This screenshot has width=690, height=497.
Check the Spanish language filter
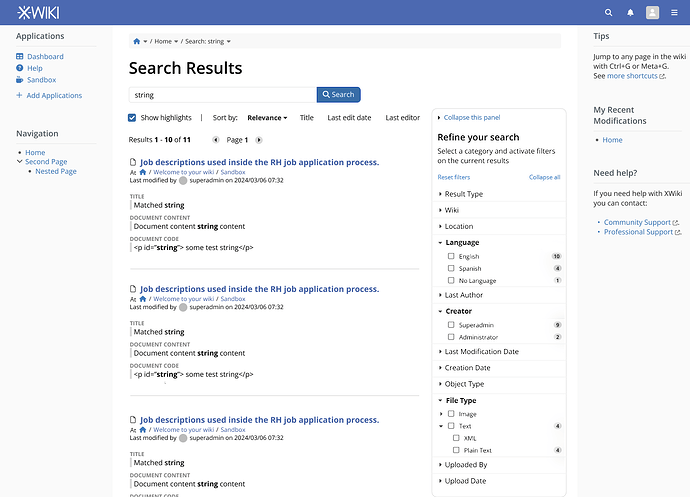[452, 269]
